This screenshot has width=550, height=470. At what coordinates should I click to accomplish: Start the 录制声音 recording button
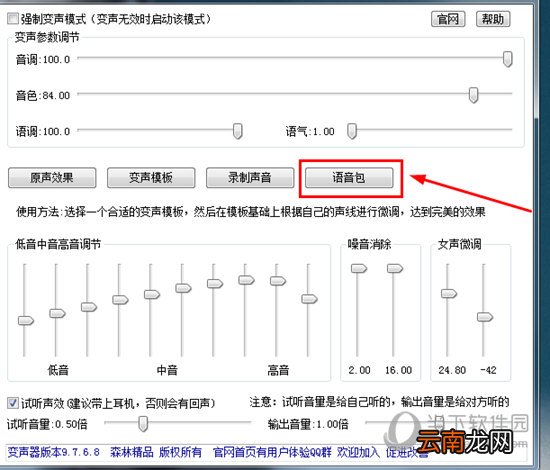[250, 178]
